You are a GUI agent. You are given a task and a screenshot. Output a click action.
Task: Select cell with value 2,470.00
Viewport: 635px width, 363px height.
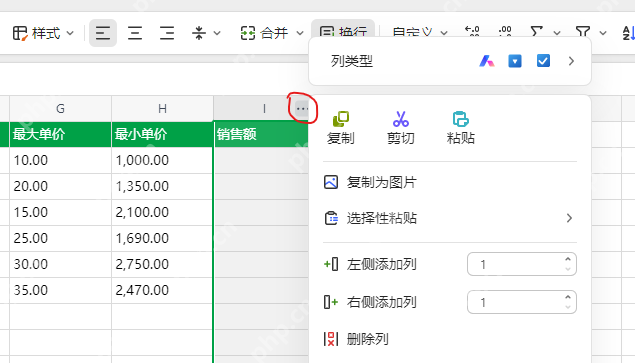[162, 290]
